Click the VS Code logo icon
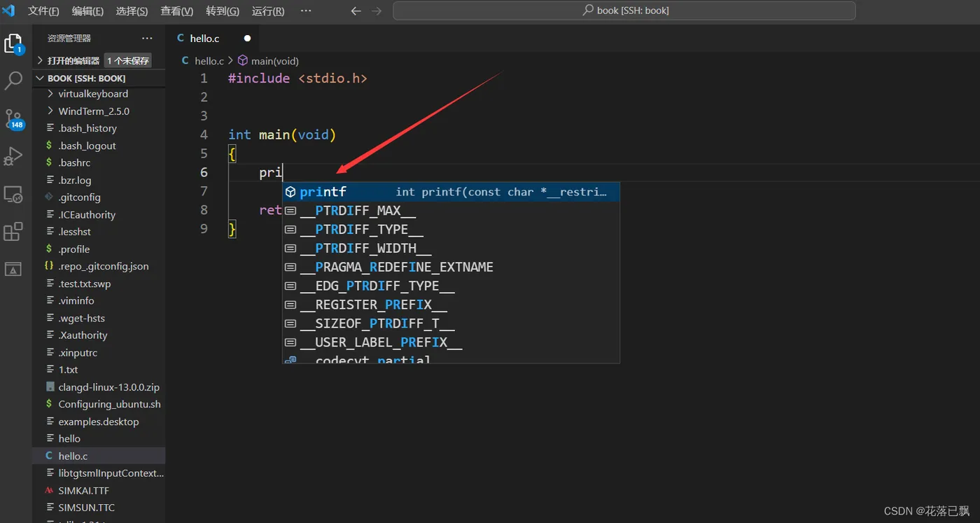The width and height of the screenshot is (980, 523). point(9,11)
